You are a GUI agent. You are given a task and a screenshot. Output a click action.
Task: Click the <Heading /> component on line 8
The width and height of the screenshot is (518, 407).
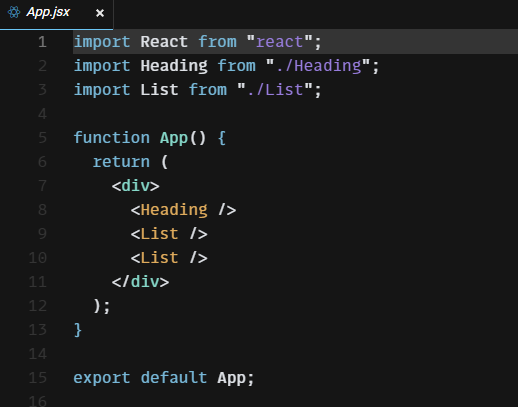(183, 210)
